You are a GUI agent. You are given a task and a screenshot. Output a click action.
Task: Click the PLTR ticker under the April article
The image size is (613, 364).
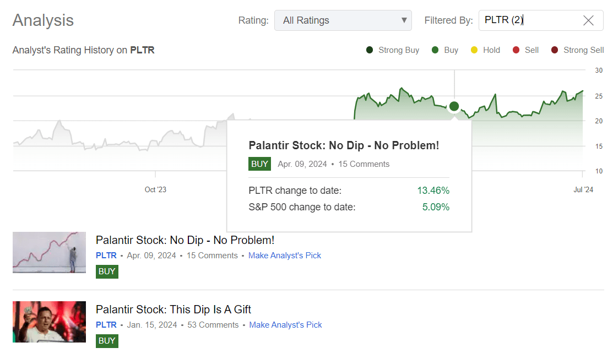pyautogui.click(x=106, y=256)
